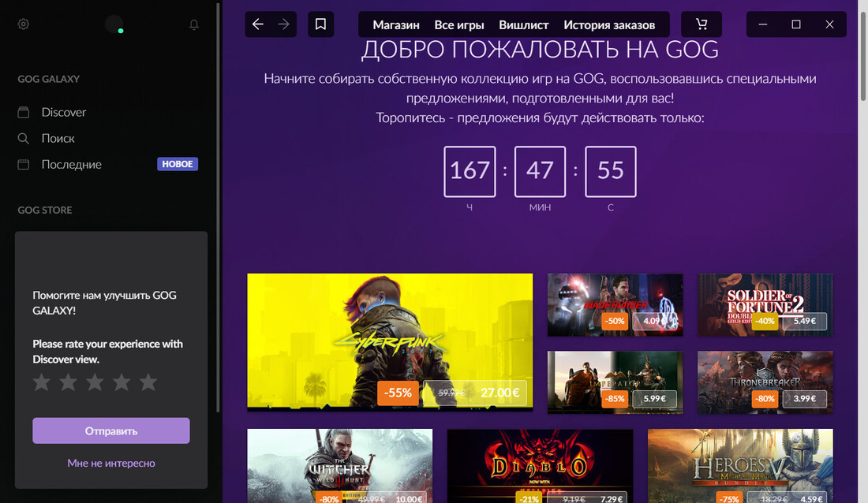Rate Discover view three stars
This screenshot has width=868, height=503.
(95, 382)
